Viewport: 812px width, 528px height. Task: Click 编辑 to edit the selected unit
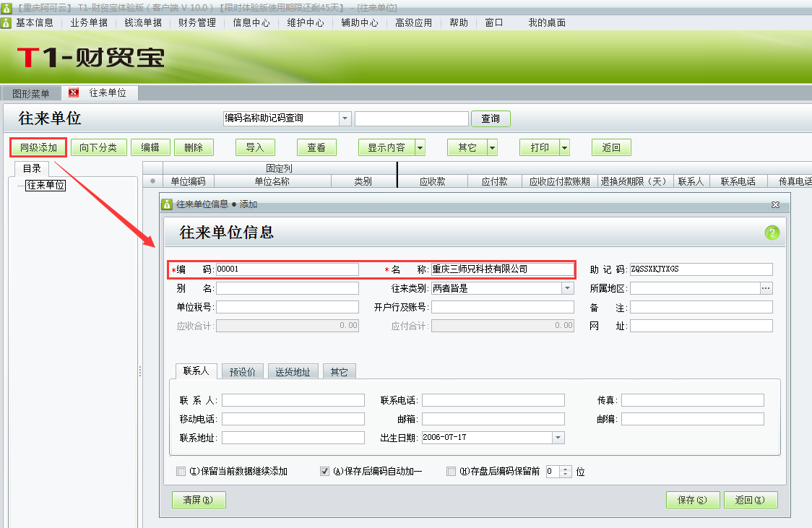point(150,147)
